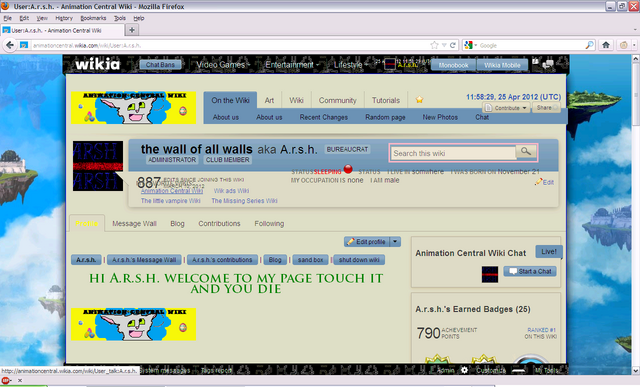Click the shut down wiki button

point(359,260)
